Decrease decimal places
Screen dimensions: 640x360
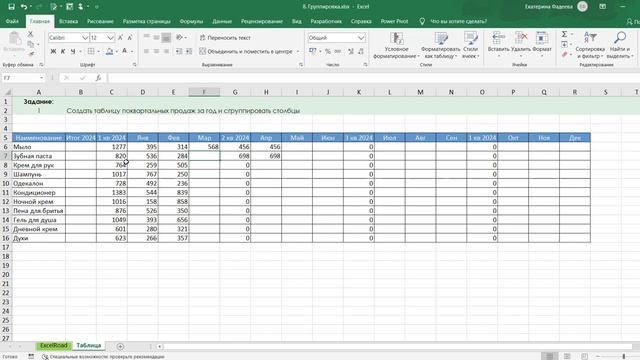(361, 51)
